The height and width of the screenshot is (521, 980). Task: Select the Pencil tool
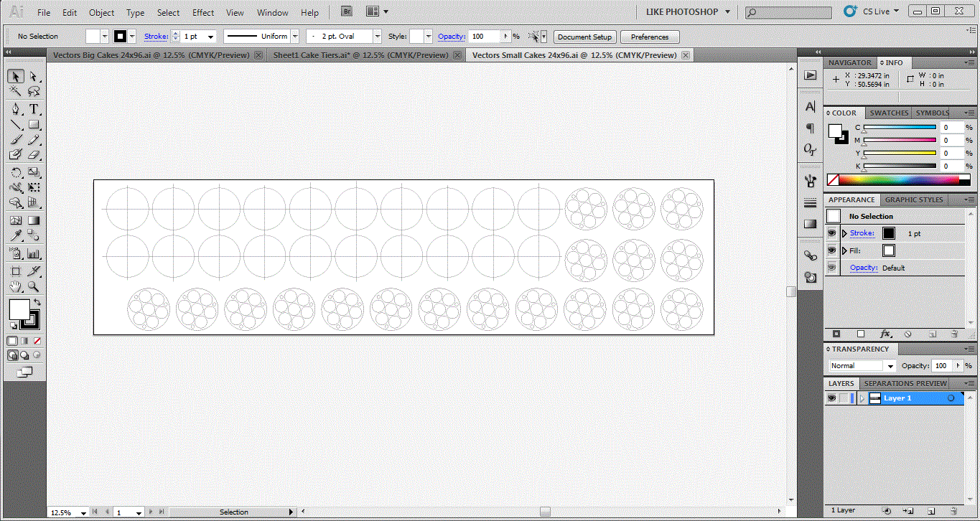pos(34,140)
